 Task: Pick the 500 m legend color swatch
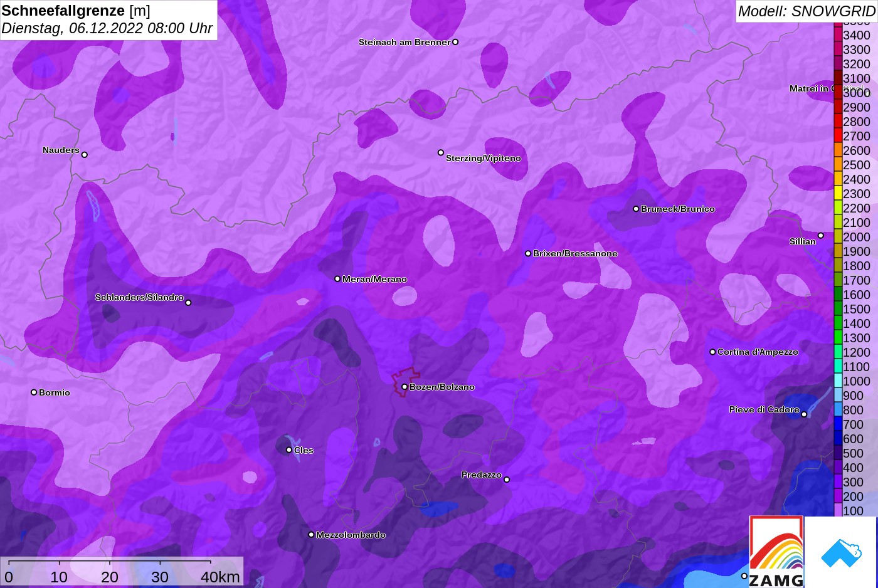(838, 453)
